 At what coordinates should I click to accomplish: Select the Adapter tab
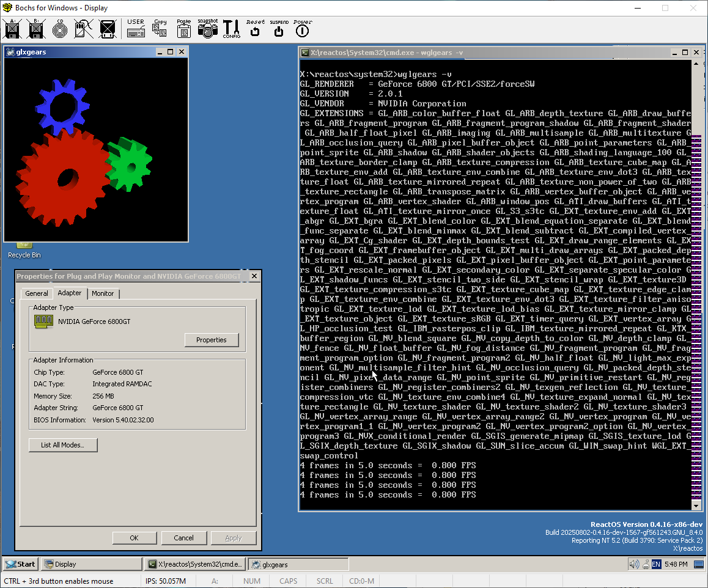click(70, 293)
